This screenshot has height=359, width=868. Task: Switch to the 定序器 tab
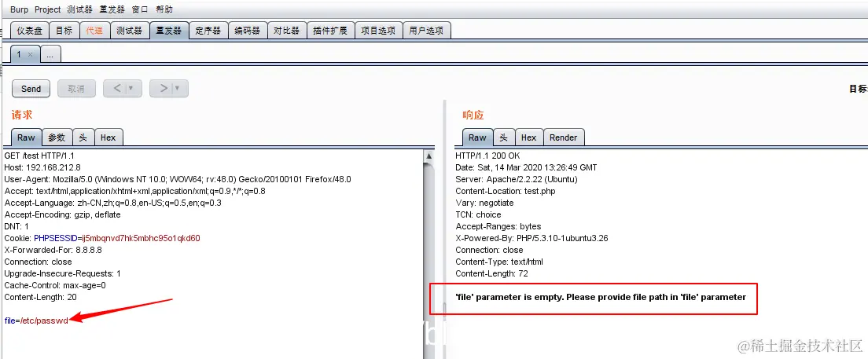pyautogui.click(x=208, y=31)
